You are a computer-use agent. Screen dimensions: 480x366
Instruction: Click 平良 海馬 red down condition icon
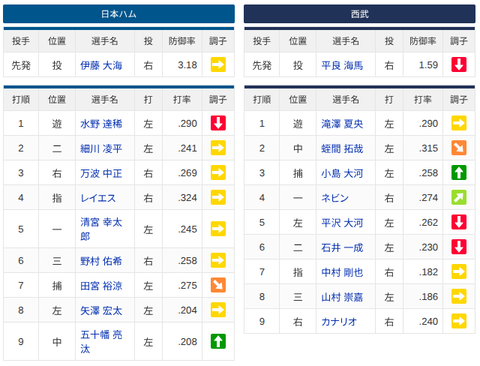click(459, 65)
